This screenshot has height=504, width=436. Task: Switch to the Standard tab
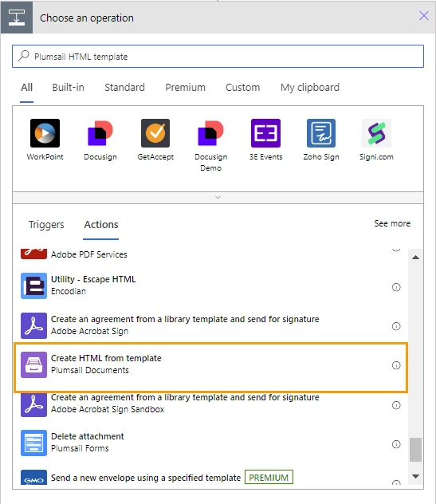coord(124,88)
